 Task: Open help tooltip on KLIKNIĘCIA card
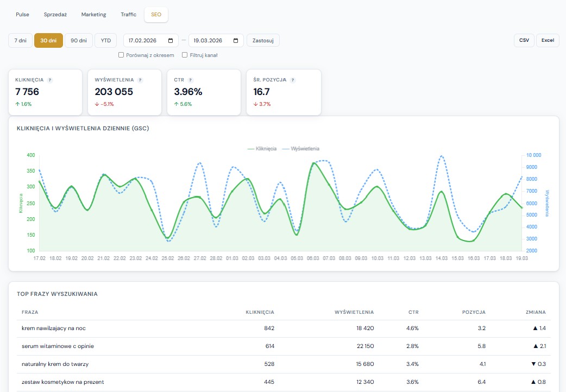click(x=50, y=80)
